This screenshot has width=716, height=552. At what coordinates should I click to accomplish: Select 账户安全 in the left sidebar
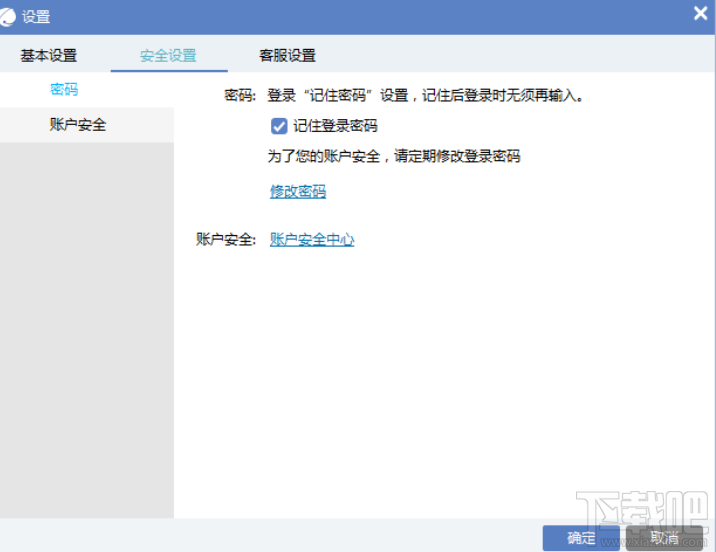click(x=87, y=125)
